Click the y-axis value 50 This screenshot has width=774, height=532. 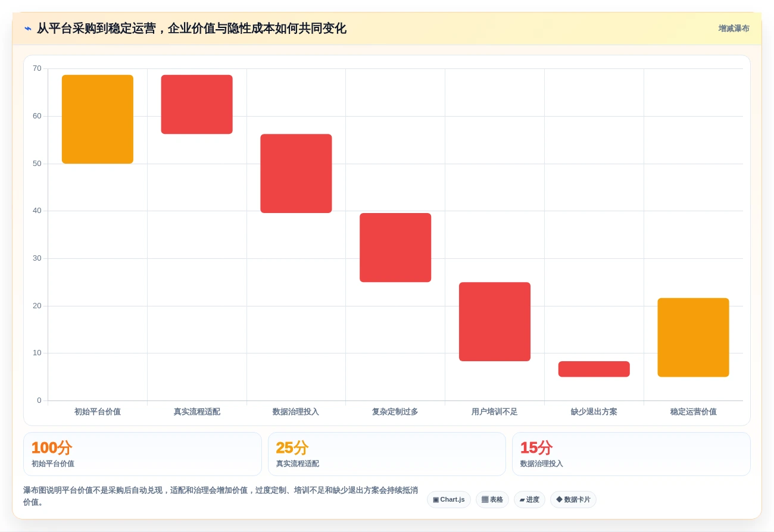click(x=37, y=164)
